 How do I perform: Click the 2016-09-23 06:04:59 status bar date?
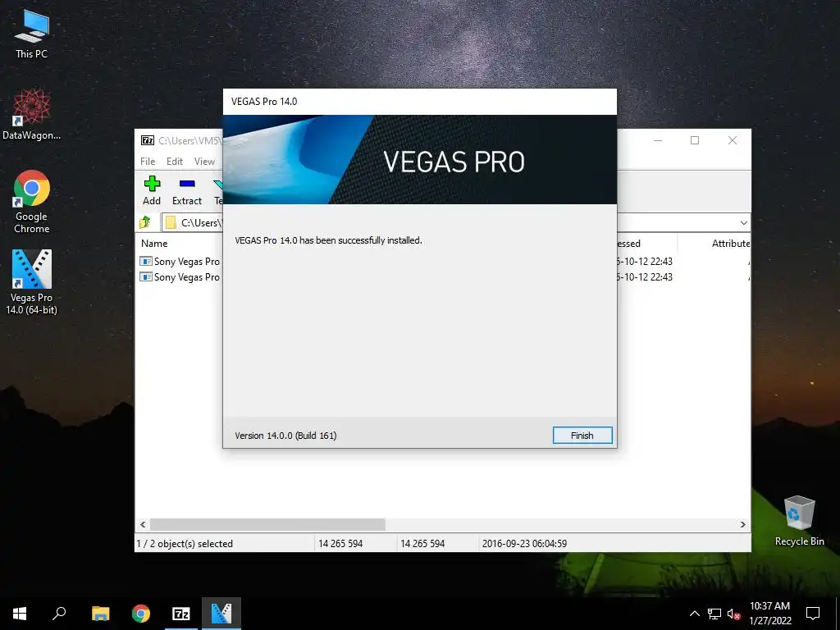(524, 543)
